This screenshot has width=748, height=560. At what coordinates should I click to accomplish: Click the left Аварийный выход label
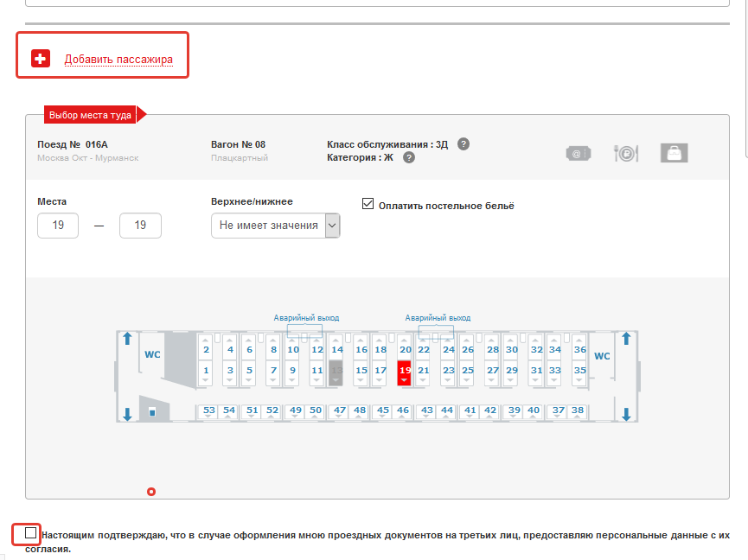pyautogui.click(x=306, y=318)
